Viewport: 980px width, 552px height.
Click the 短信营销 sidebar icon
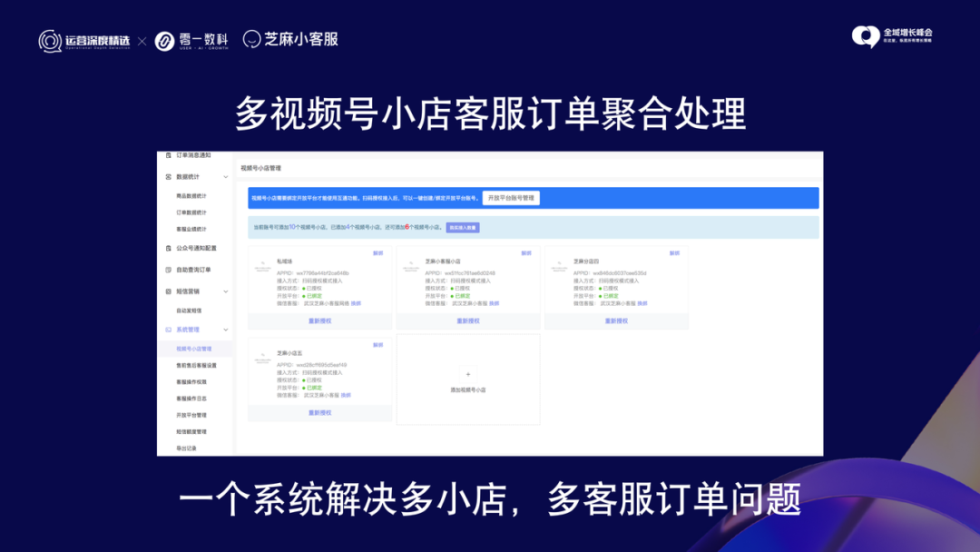(168, 291)
